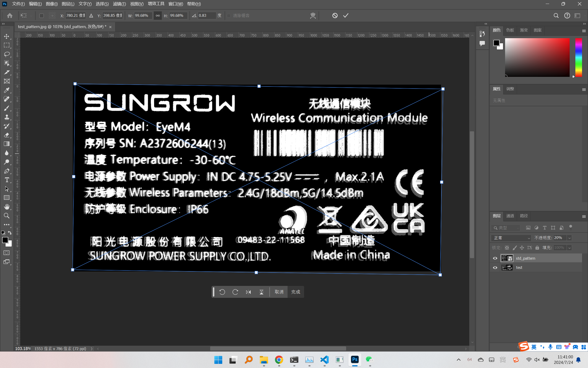Open the blending mode dropdown
The image size is (588, 368).
click(x=511, y=238)
